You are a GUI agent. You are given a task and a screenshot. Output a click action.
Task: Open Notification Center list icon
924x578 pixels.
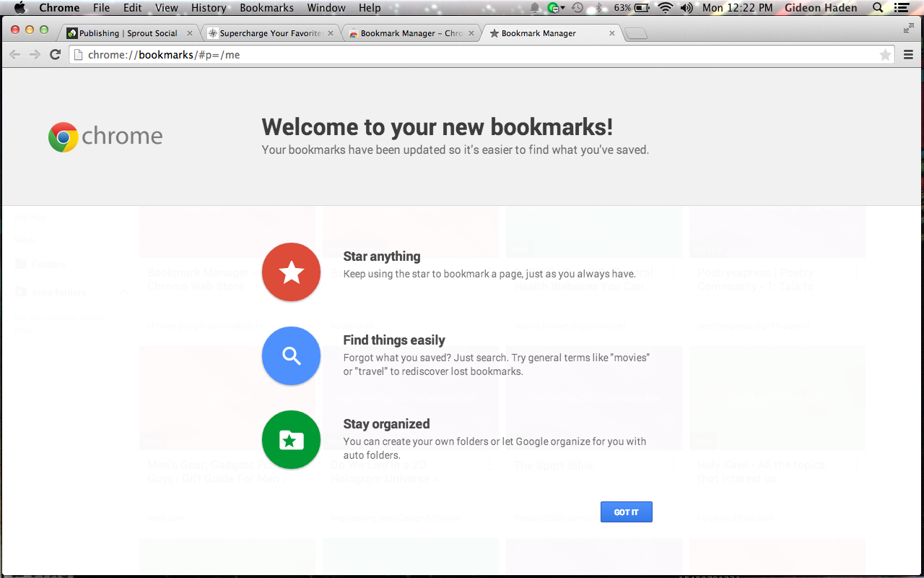[x=901, y=8]
